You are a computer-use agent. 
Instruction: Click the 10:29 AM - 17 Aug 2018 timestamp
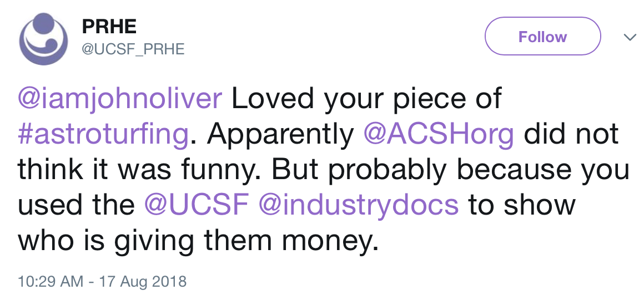pos(102,281)
